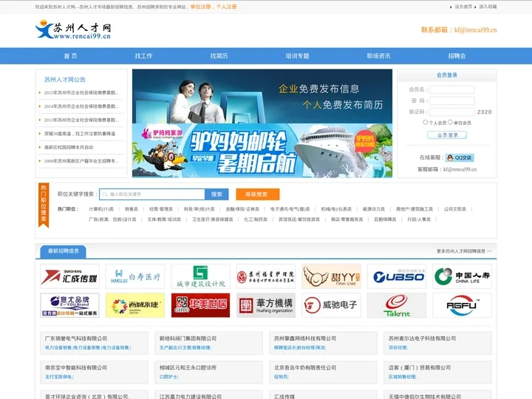Viewport: 532px width, 399px height.
Task: Select the 经营/管理类 job category
Action: point(161,209)
